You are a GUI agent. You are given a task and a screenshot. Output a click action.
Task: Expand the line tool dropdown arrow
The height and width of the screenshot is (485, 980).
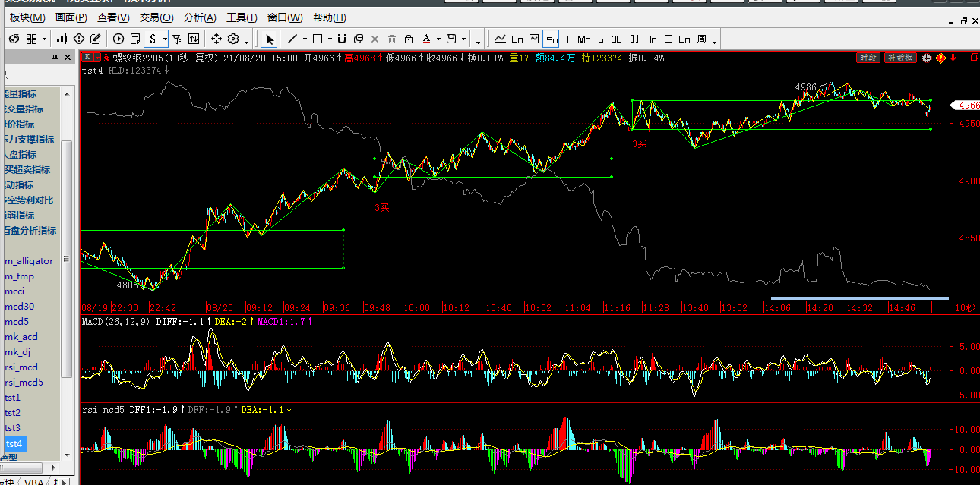305,39
